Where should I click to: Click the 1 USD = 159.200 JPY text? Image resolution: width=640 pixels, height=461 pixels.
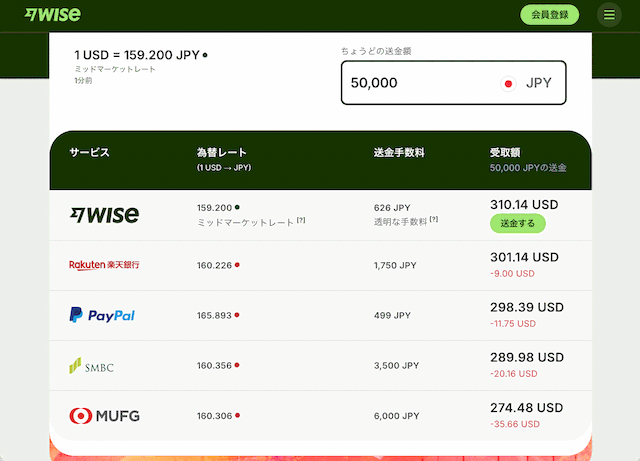(x=137, y=55)
